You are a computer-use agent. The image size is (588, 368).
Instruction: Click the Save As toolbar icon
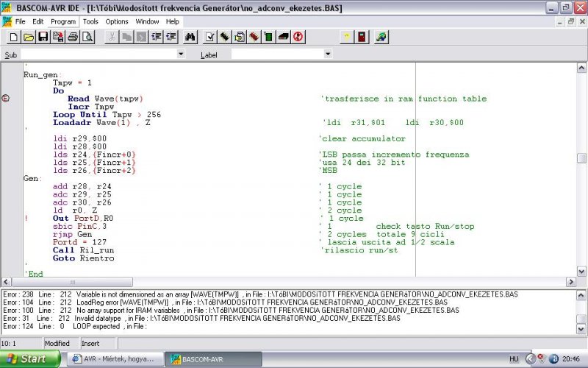(x=58, y=37)
